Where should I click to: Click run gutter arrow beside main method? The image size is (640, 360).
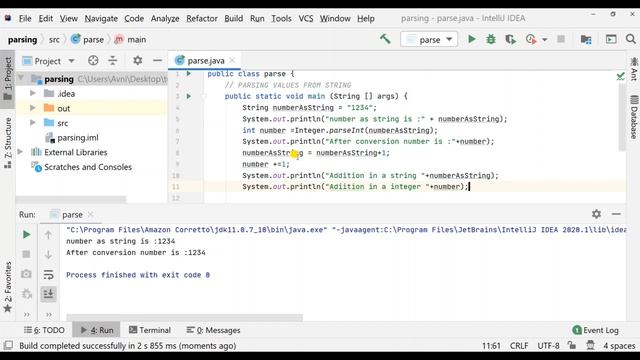(189, 96)
